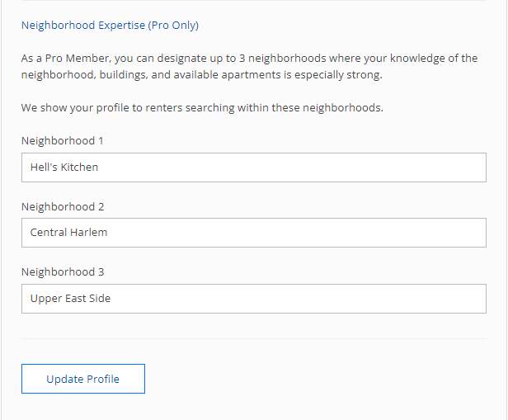Click the Update Profile button

(83, 379)
